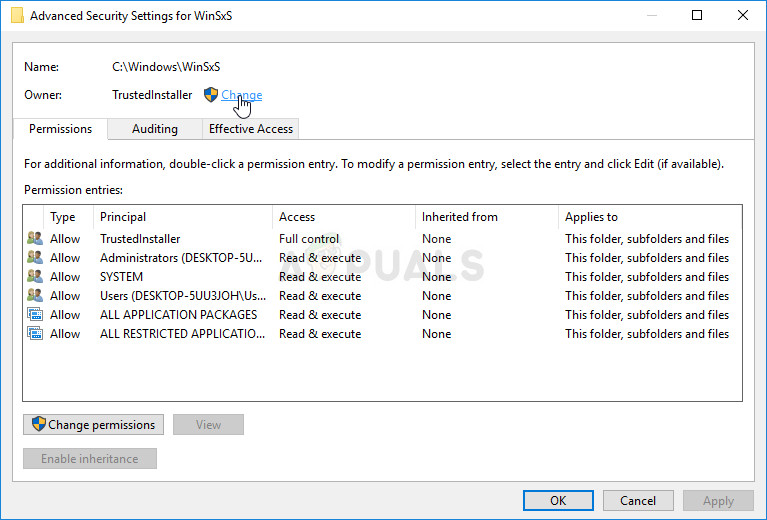Screen dimensions: 767x520
Task: Select the ALL APPLICATION PACKAGES entry
Action: [x=179, y=315]
